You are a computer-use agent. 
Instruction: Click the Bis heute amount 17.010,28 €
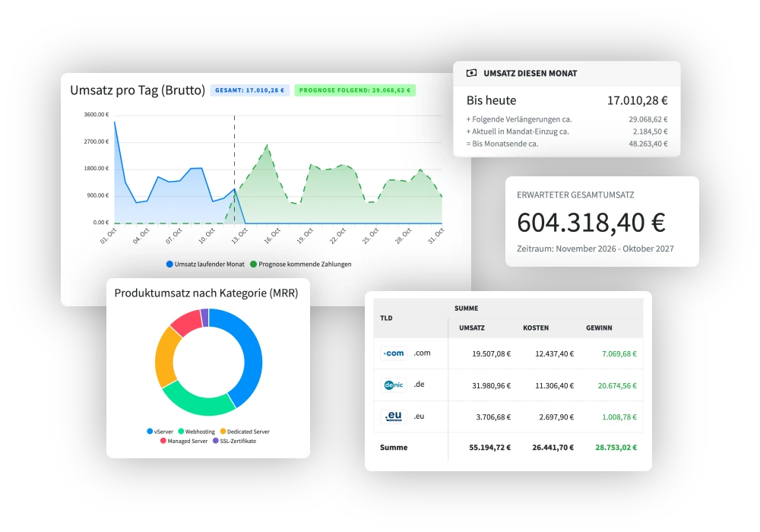638,101
